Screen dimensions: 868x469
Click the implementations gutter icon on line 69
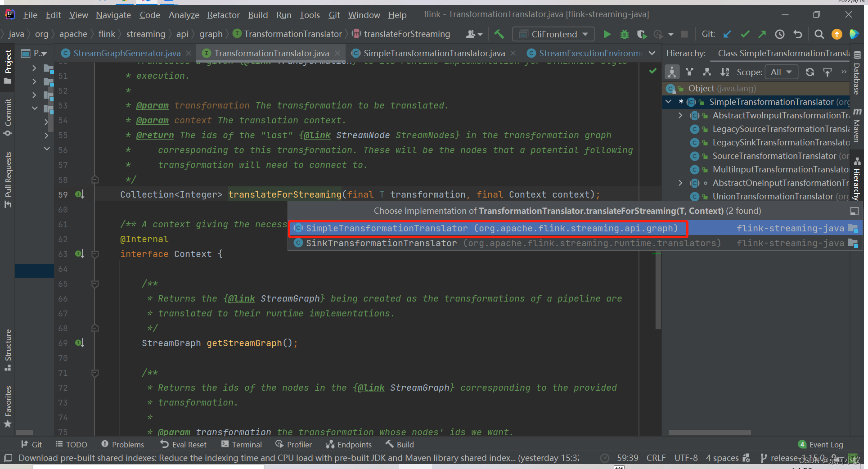pos(79,343)
